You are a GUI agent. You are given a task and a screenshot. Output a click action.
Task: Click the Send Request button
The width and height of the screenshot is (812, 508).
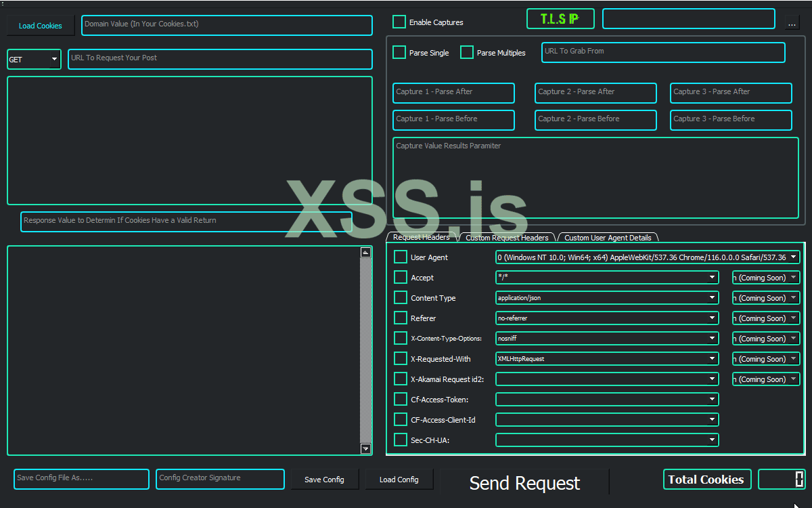tap(524, 482)
